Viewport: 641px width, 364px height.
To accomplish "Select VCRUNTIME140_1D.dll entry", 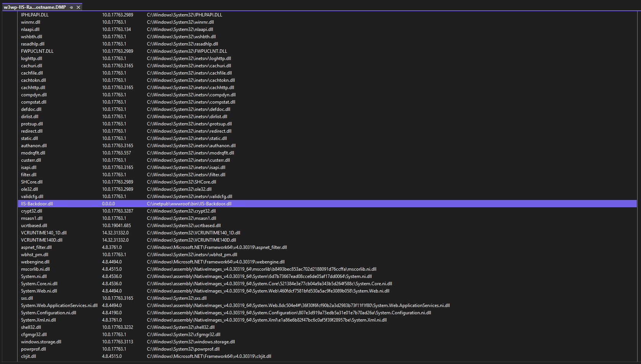I will click(327, 233).
